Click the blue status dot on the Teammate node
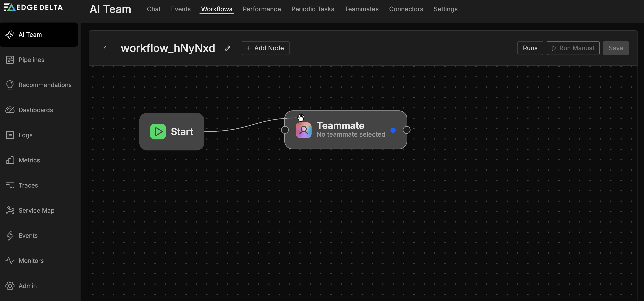This screenshot has height=301, width=644. (393, 130)
